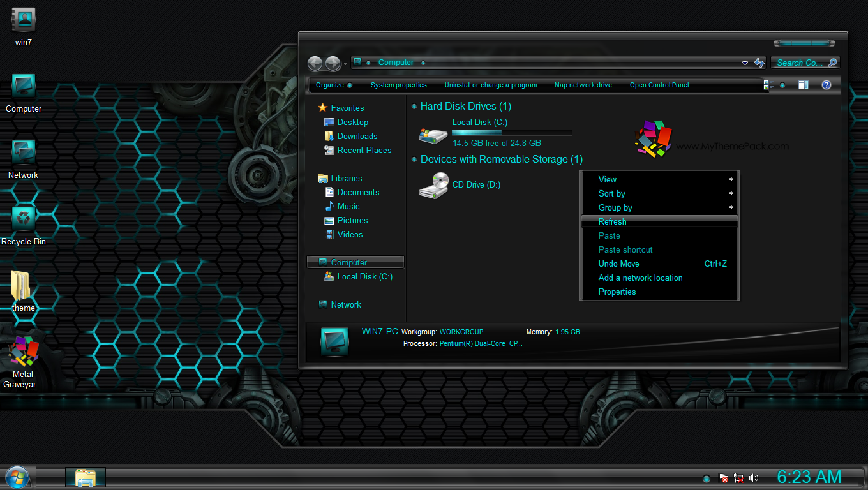The image size is (868, 490).
Task: Collapse Devices with Removable Storage group
Action: (415, 160)
